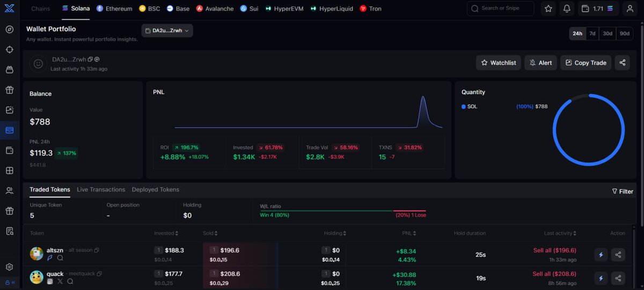The width and height of the screenshot is (644, 290).
Task: Focus the Search or Snipe field
Action: [x=501, y=9]
